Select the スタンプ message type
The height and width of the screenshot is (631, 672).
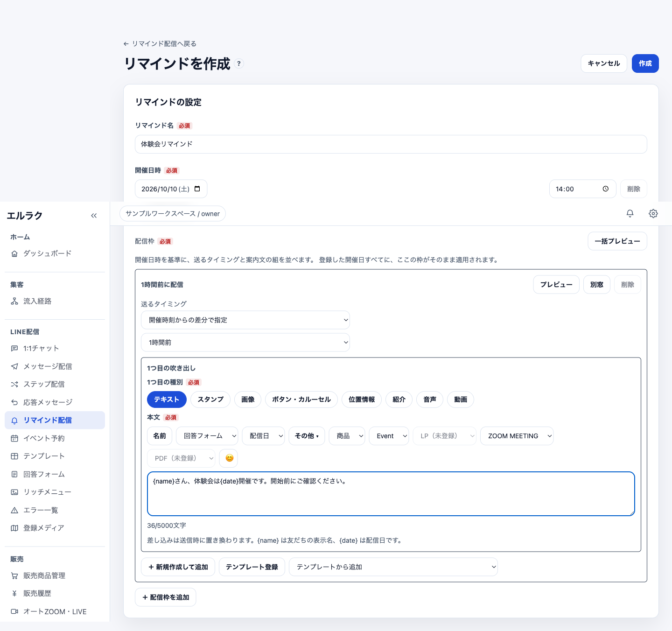coord(210,400)
